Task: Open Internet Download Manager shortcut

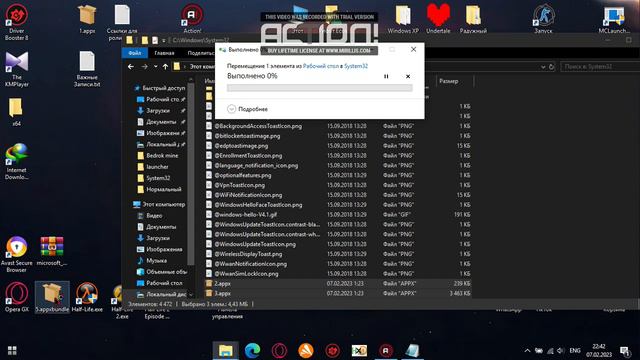Action: (17, 162)
